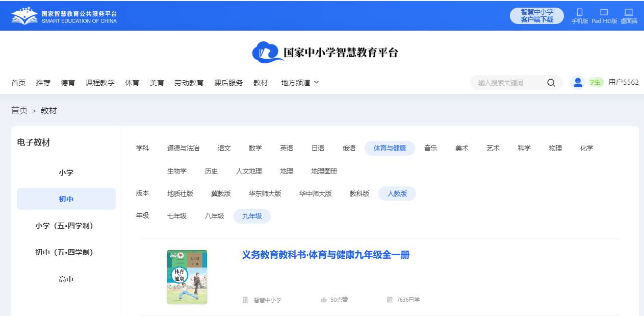The width and height of the screenshot is (644, 316).
Task: Select 小学（五•四学制） in sidebar
Action: click(66, 226)
